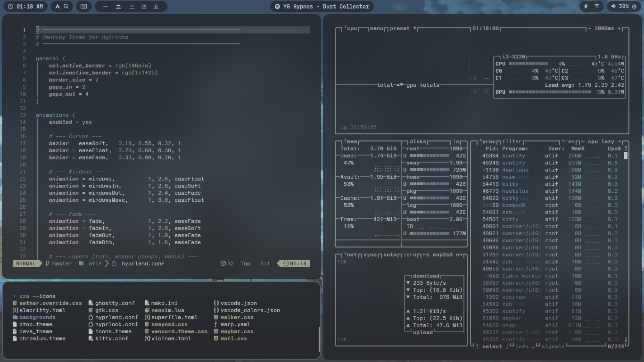
Task: Click the volume speaker icon in the top bar
Action: (614, 7)
